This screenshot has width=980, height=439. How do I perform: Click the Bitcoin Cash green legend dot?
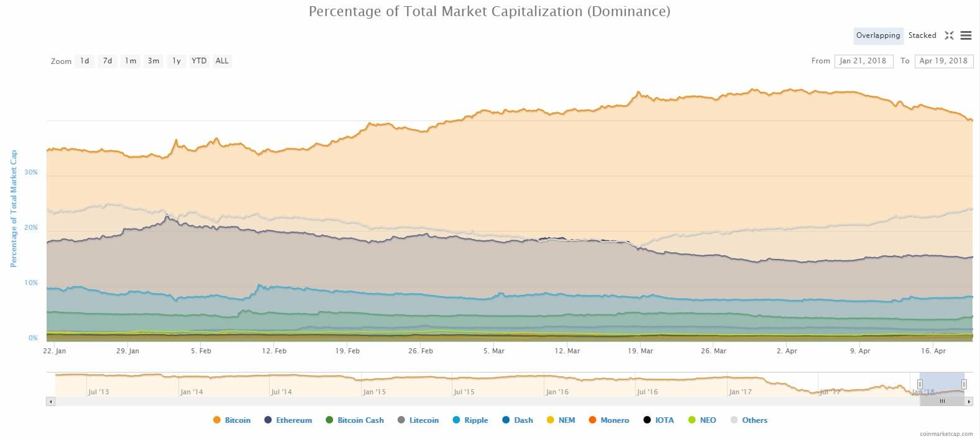pyautogui.click(x=329, y=420)
